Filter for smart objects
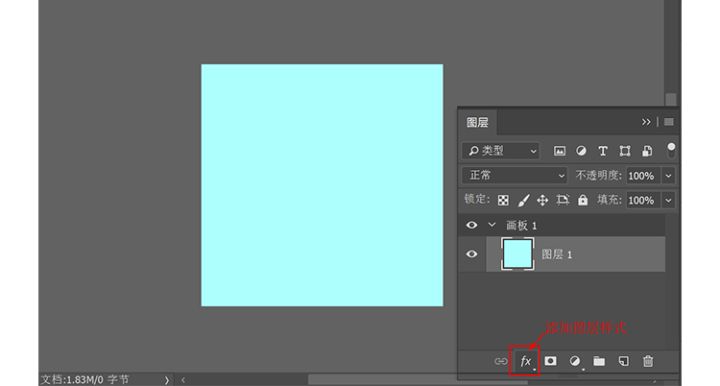The image size is (720, 386). [647, 151]
